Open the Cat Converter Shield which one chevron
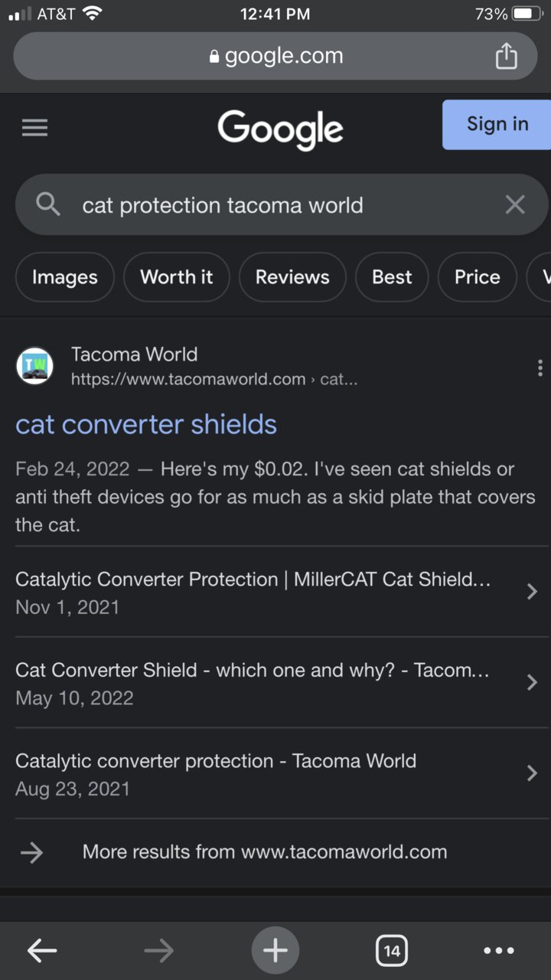551x980 pixels. coord(532,683)
